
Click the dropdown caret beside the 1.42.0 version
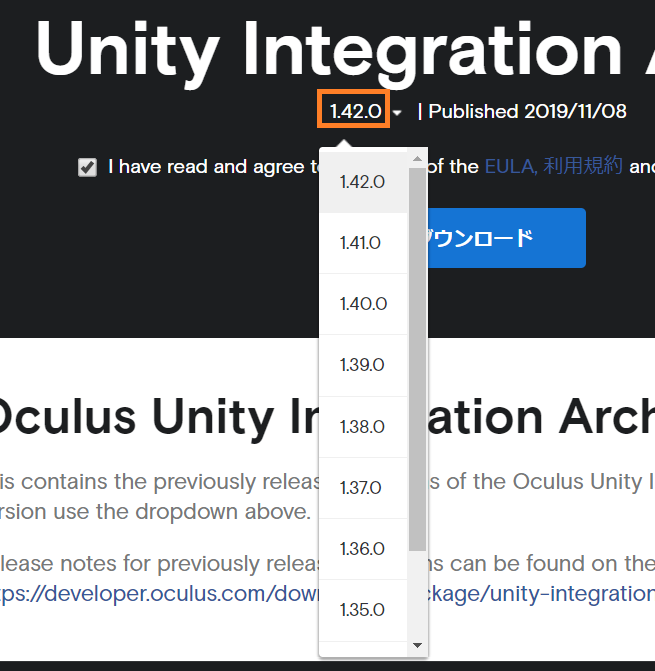pos(397,113)
